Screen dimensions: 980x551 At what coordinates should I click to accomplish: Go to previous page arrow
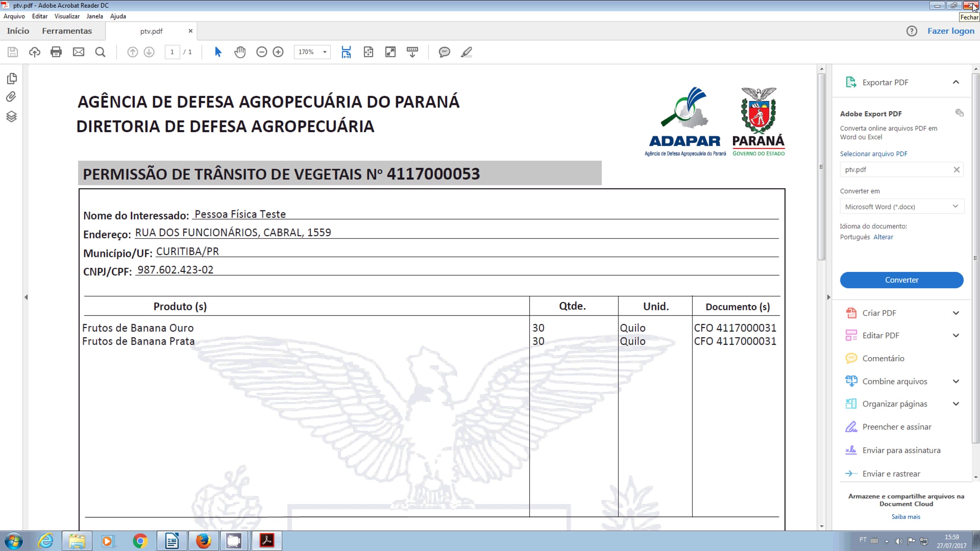coord(132,52)
